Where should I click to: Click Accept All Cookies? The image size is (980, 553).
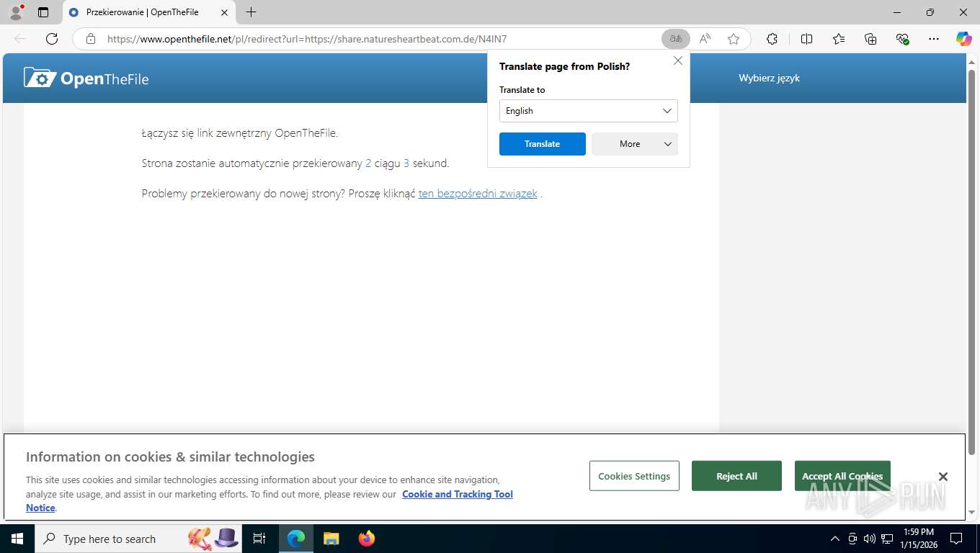point(842,476)
